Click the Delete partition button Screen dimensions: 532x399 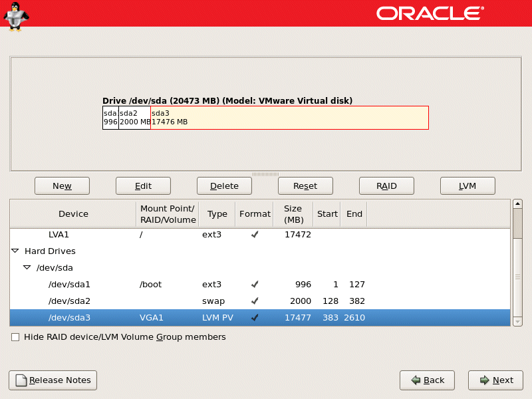224,186
